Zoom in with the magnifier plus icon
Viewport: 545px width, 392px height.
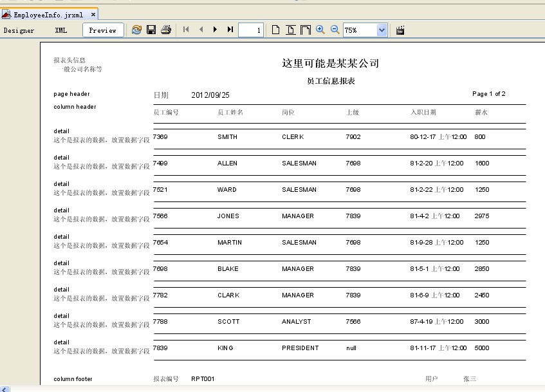pyautogui.click(x=320, y=30)
